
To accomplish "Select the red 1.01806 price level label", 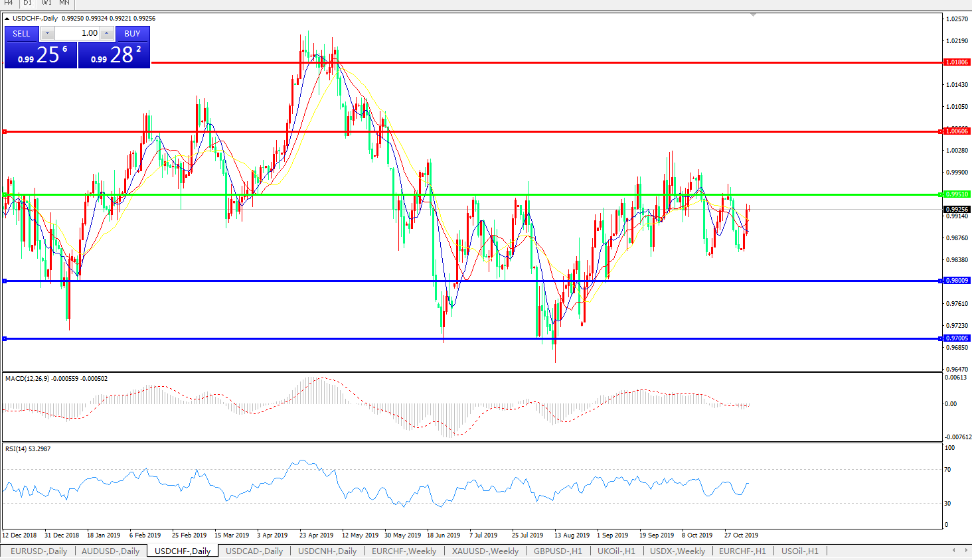I will click(x=957, y=62).
